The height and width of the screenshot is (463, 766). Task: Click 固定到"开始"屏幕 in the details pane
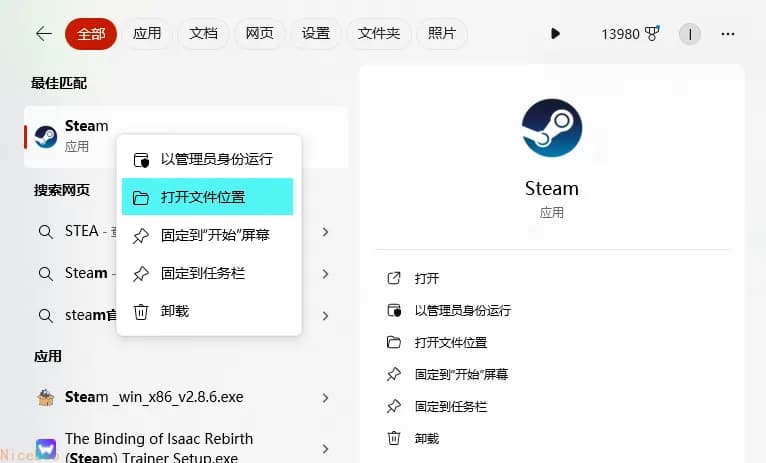tap(461, 375)
